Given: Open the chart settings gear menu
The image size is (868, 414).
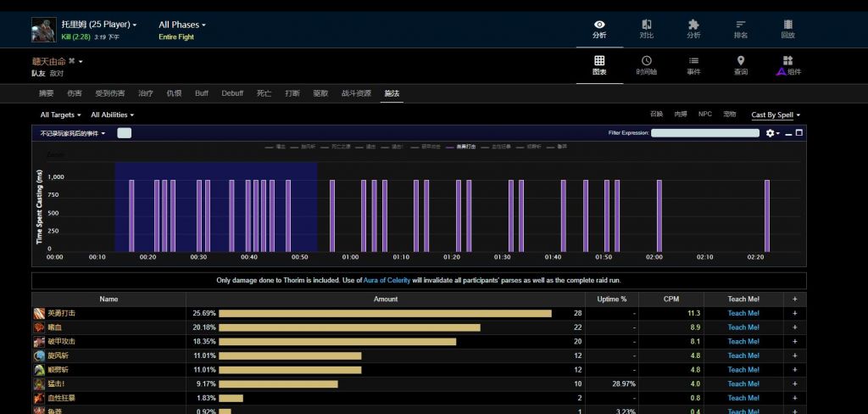Looking at the screenshot, I should point(771,133).
